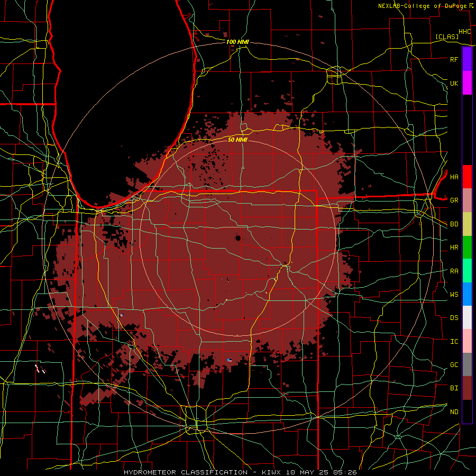
Task: Click the brown BI legend color swatch
Action: (x=467, y=388)
